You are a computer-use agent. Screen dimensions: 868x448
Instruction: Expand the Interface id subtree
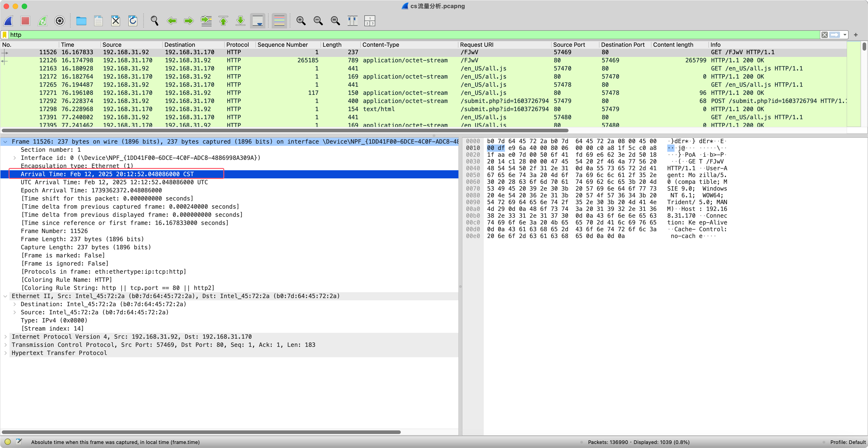click(x=14, y=158)
